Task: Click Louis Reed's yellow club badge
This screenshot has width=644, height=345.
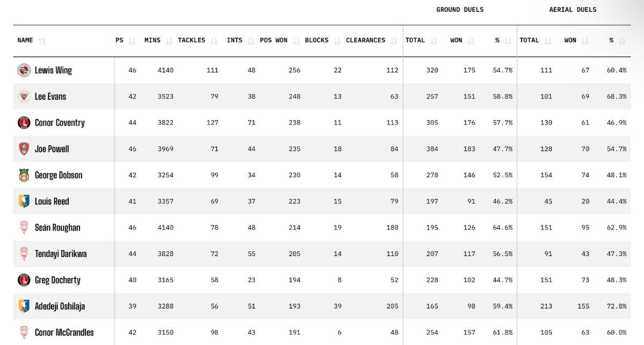Action: 24,201
